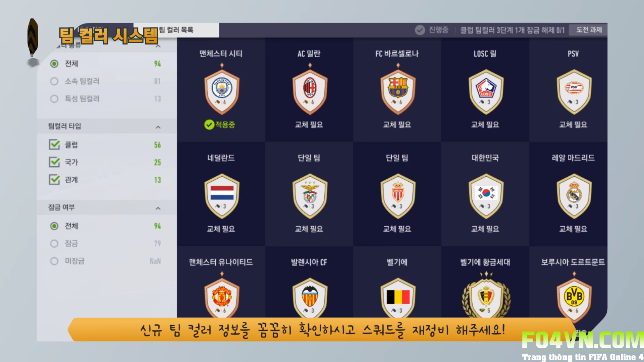Screen dimensions: 644x362
Task: Pick the LOSC Lille team badge
Action: [x=486, y=92]
